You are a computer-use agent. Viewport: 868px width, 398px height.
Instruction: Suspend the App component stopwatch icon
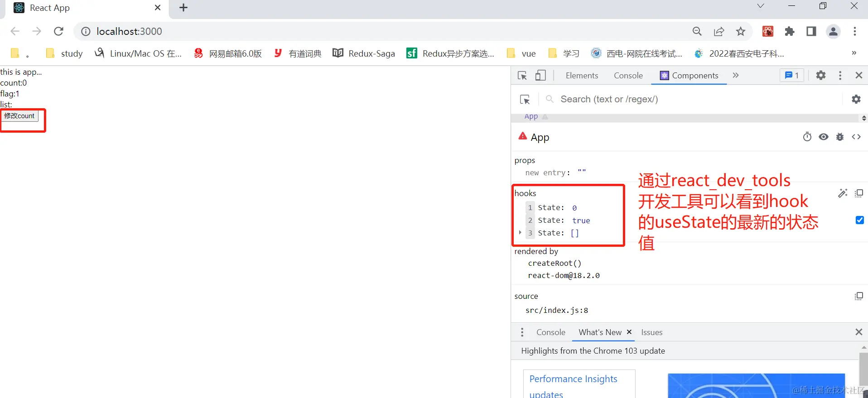(x=807, y=137)
